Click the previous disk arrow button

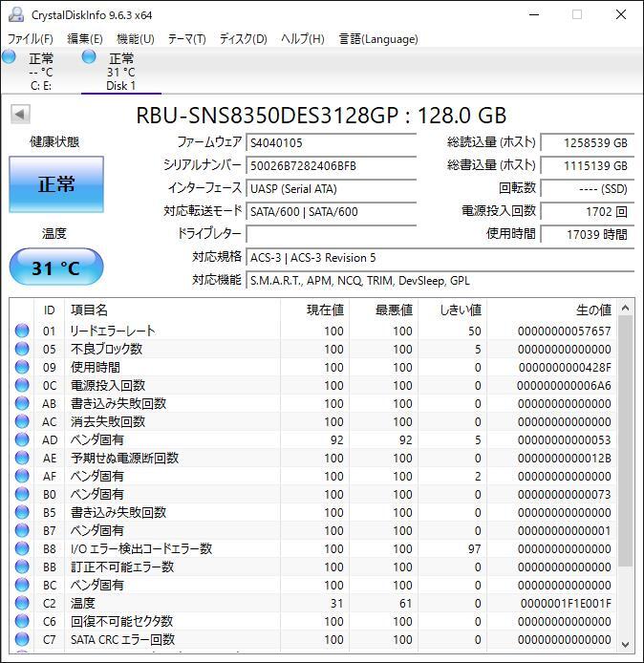(20, 115)
